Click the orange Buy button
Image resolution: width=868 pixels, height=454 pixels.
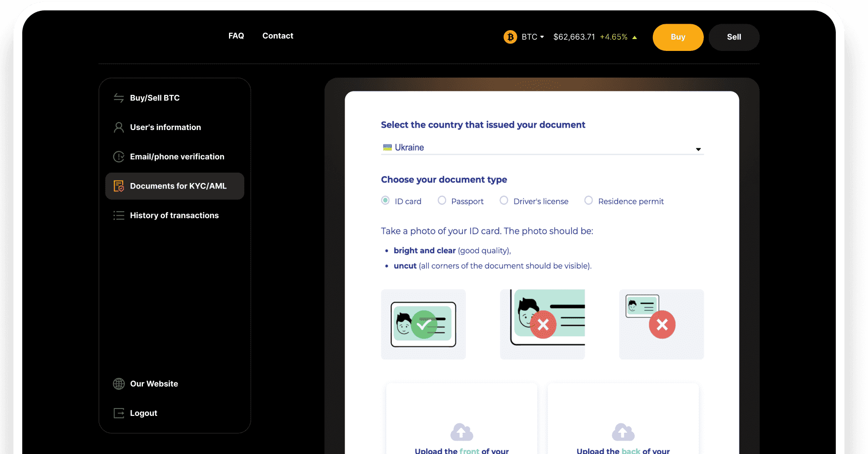coord(678,37)
